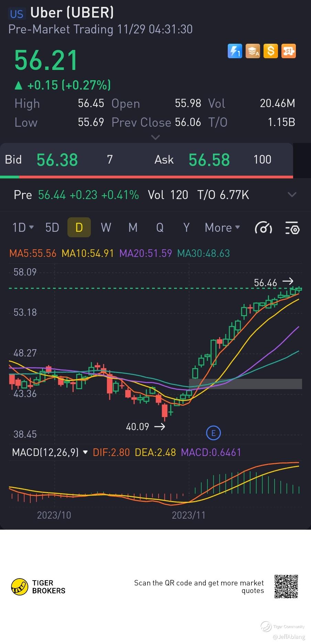Switch to the Y yearly tab
311x644 pixels.
[x=186, y=228]
